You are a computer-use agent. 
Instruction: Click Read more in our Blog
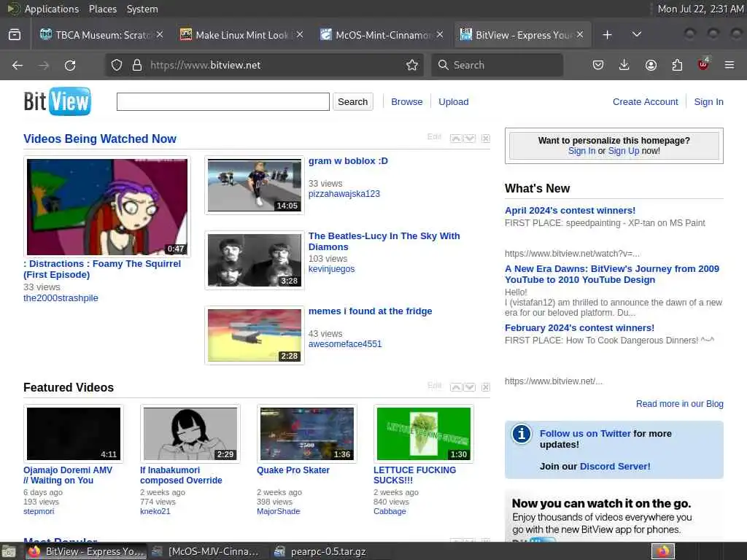point(679,404)
